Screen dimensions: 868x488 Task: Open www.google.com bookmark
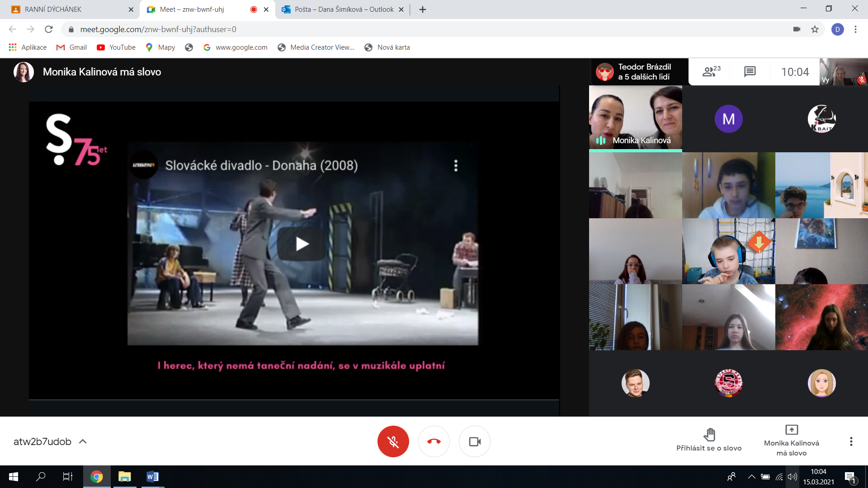point(236,47)
